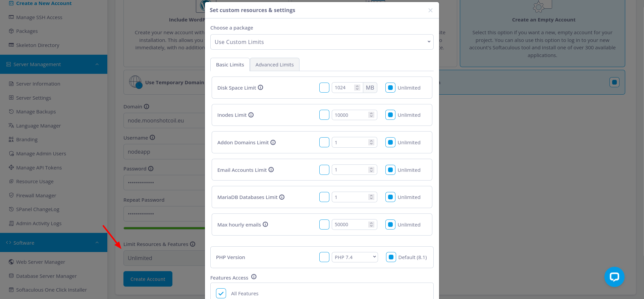The image size is (644, 299).
Task: Toggle Unlimited for Inodes Limit
Action: (390, 115)
